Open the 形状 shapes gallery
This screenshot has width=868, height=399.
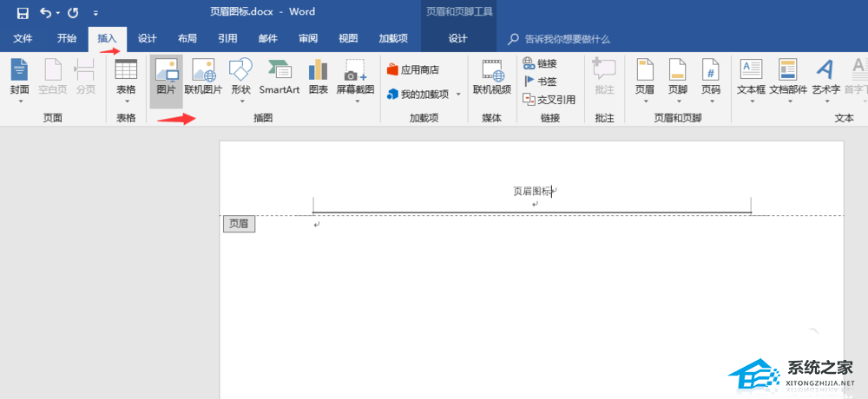coord(240,76)
